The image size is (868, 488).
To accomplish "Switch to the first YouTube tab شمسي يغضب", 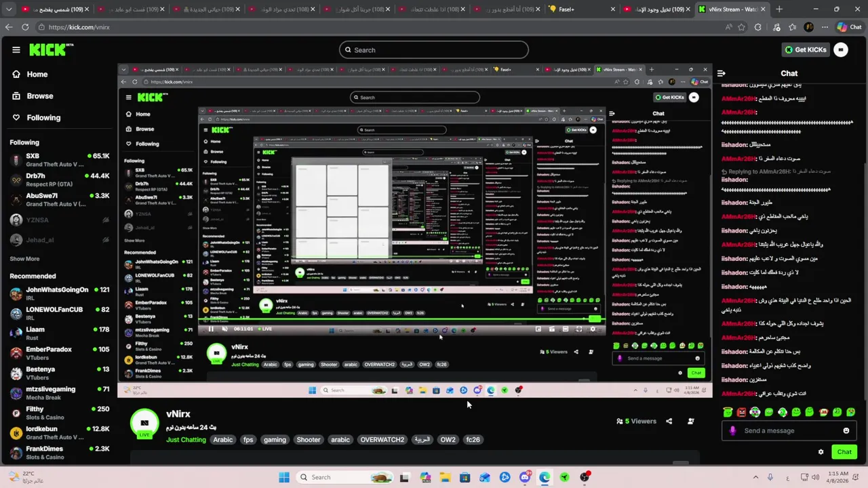I will point(54,9).
